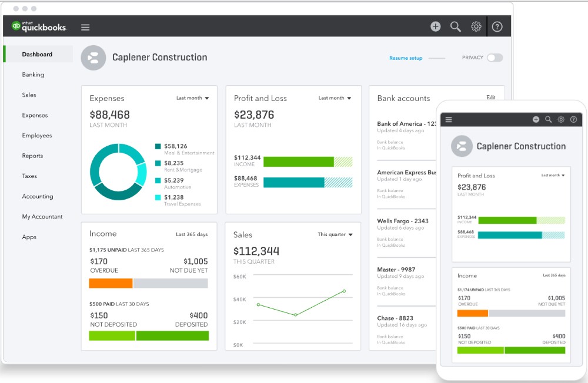Click the orange overdue bar in phone view
Image resolution: width=588 pixels, height=383 pixels.
click(473, 313)
